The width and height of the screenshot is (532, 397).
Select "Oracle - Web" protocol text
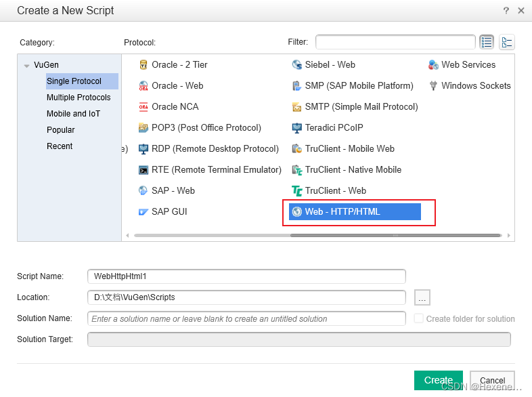click(x=177, y=85)
